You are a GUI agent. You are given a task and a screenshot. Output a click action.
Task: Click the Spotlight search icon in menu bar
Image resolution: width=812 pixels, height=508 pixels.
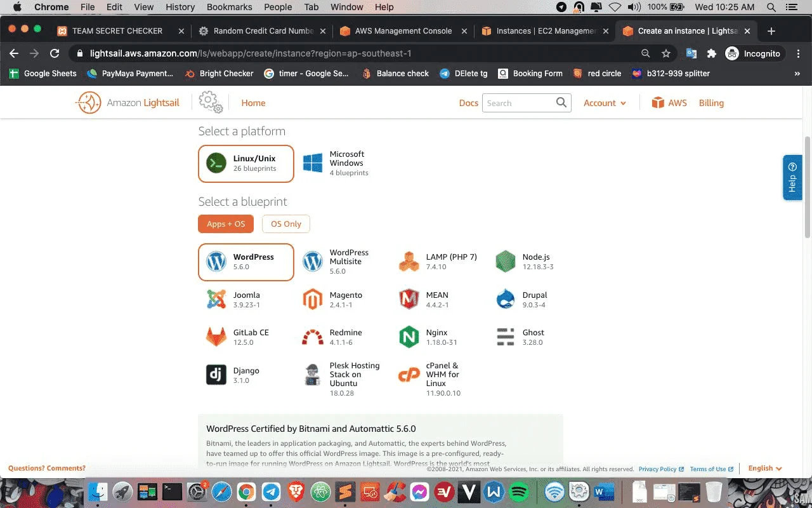click(x=771, y=7)
